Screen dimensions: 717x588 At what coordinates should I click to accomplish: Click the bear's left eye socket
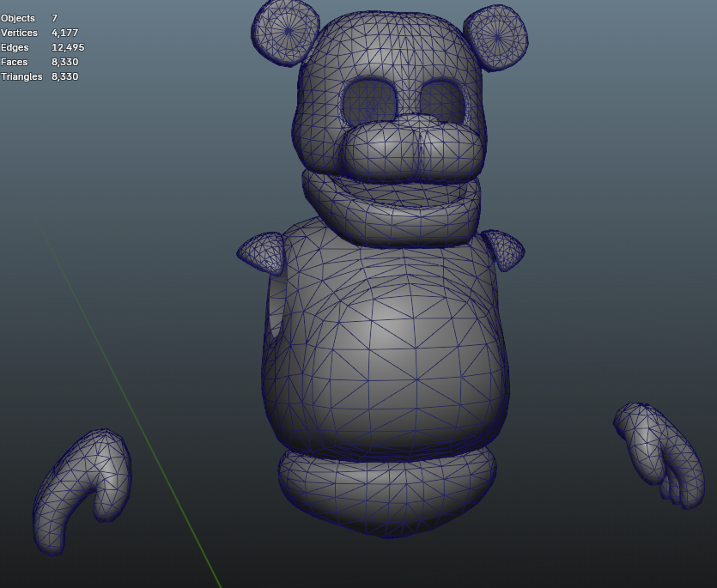(369, 103)
